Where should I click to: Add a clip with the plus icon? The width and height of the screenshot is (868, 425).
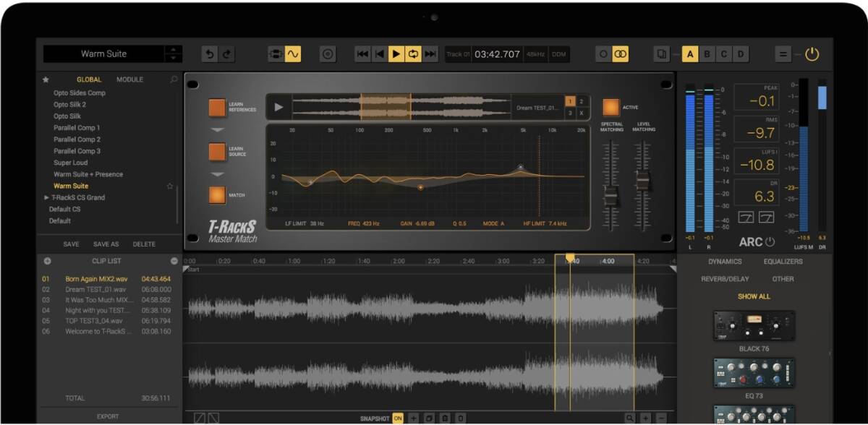point(48,261)
